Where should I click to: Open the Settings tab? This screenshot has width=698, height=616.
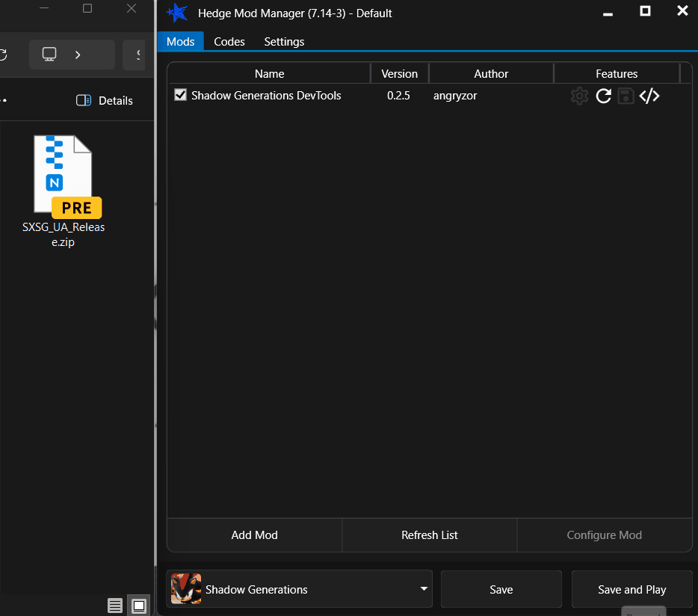click(284, 41)
